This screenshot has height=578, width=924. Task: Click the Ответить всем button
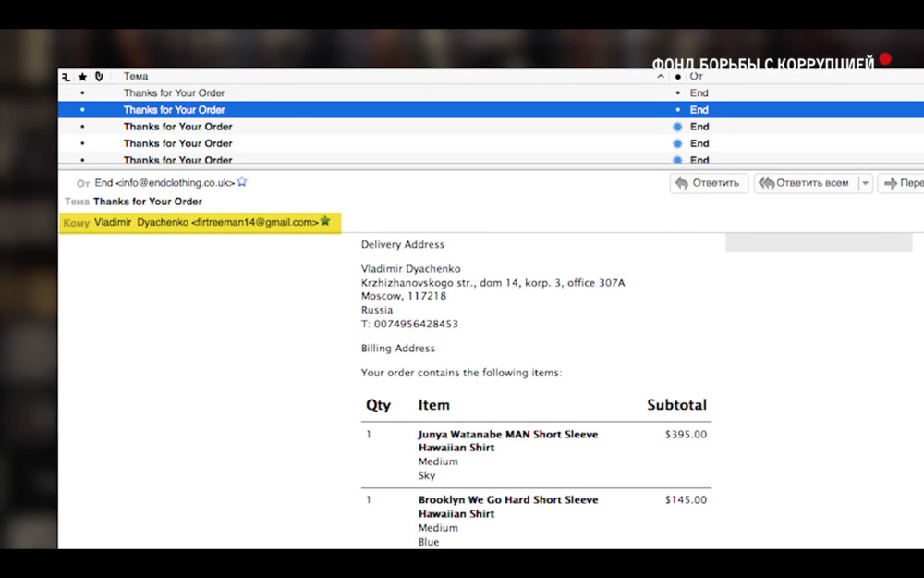pos(806,183)
